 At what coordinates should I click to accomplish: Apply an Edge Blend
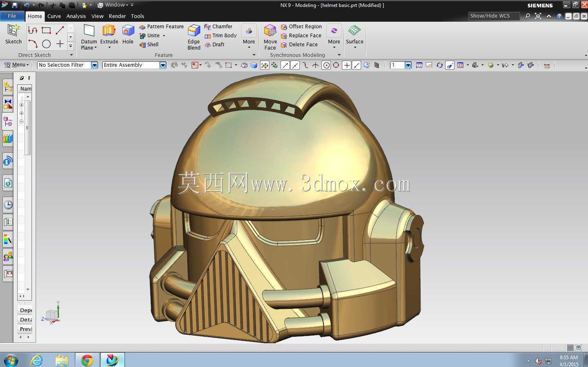point(194,37)
